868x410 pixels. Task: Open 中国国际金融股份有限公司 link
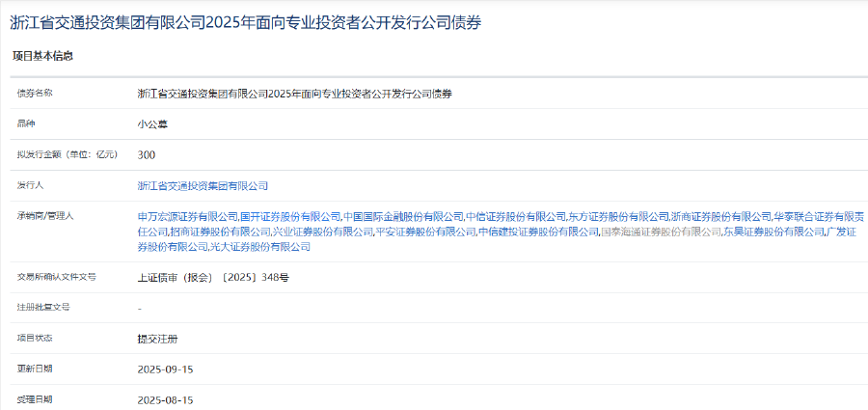click(403, 216)
